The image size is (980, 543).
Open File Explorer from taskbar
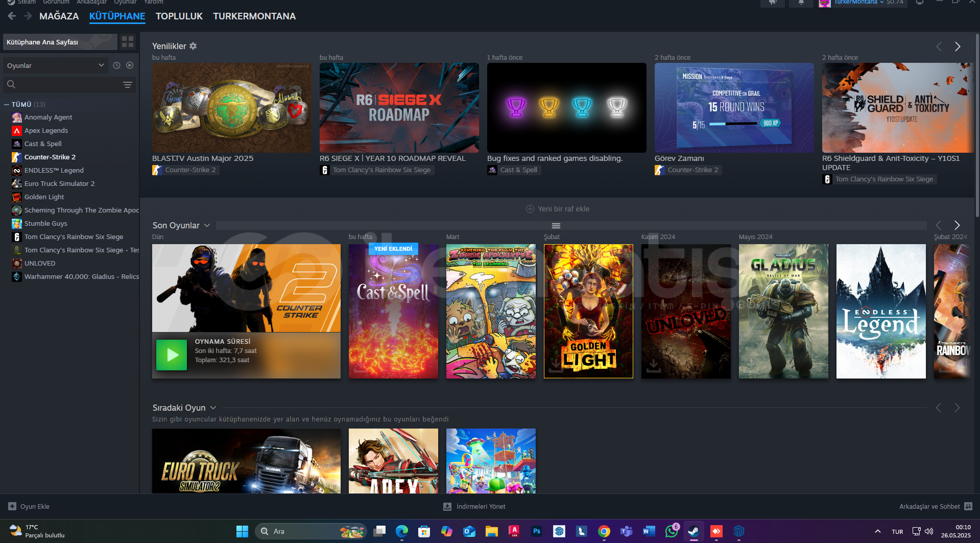[x=492, y=531]
